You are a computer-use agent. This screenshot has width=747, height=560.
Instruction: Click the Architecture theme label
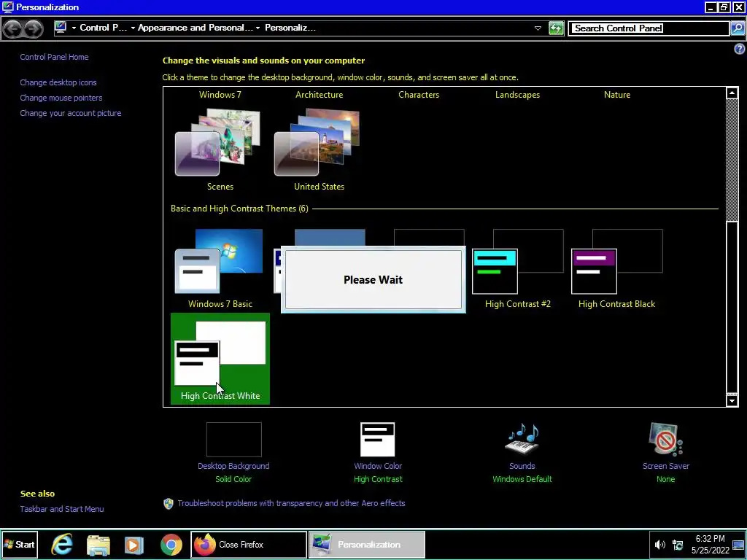(320, 95)
